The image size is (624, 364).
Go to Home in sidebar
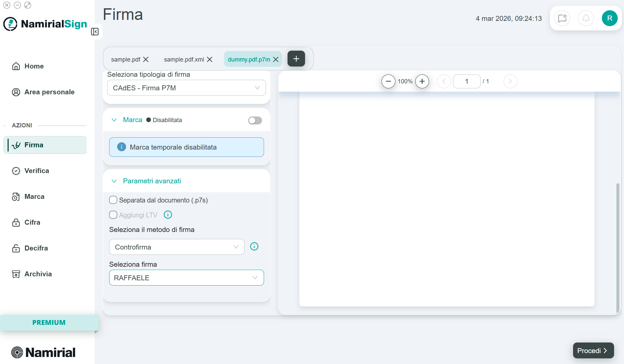45,66
